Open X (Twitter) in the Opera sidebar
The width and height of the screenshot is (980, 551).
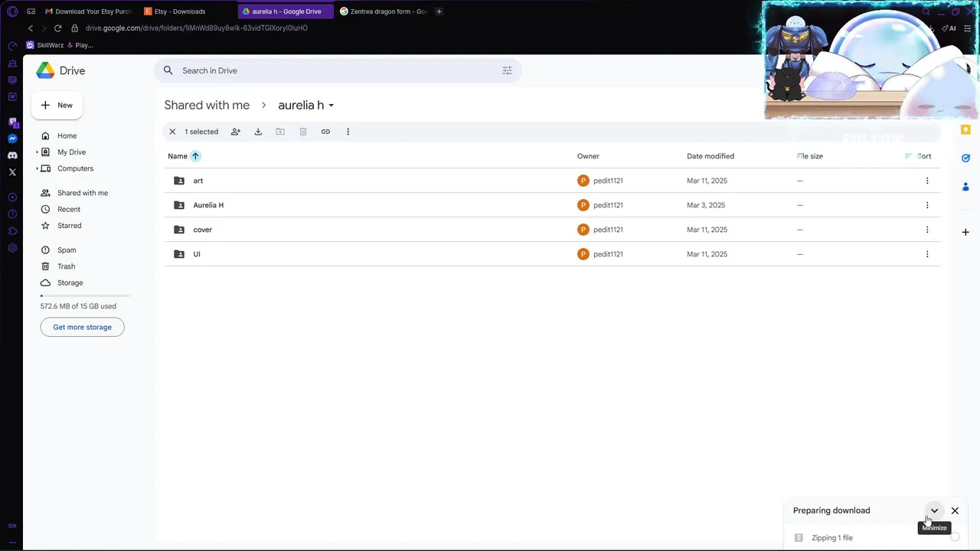click(12, 172)
